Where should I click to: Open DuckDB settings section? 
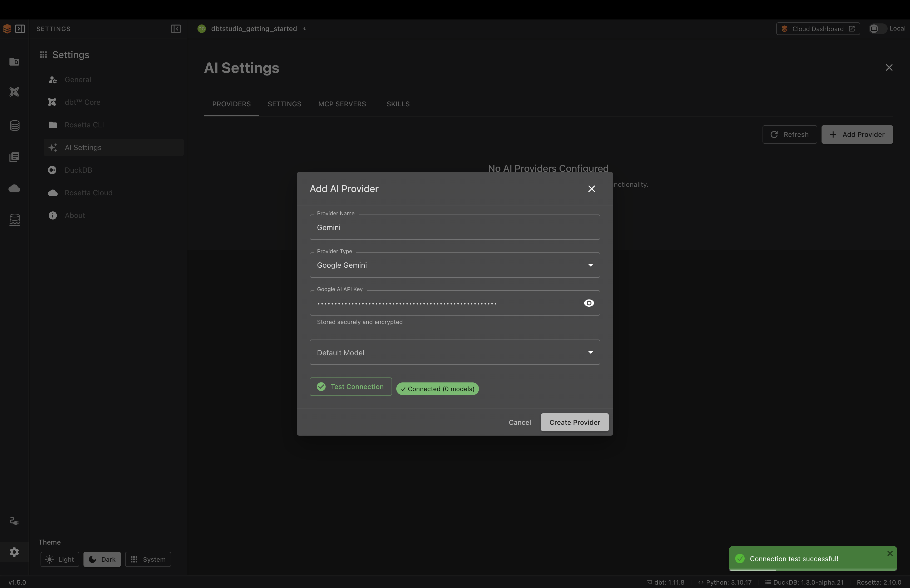[x=114, y=170]
